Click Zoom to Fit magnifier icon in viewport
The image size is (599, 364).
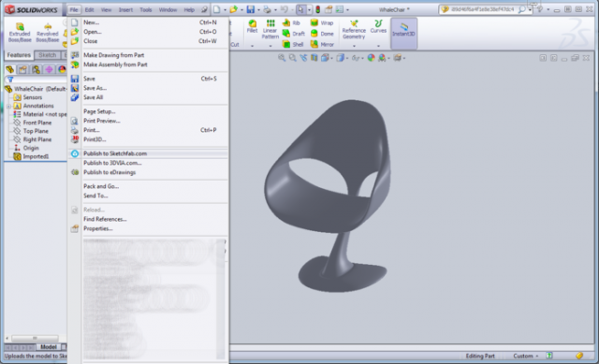click(x=282, y=58)
